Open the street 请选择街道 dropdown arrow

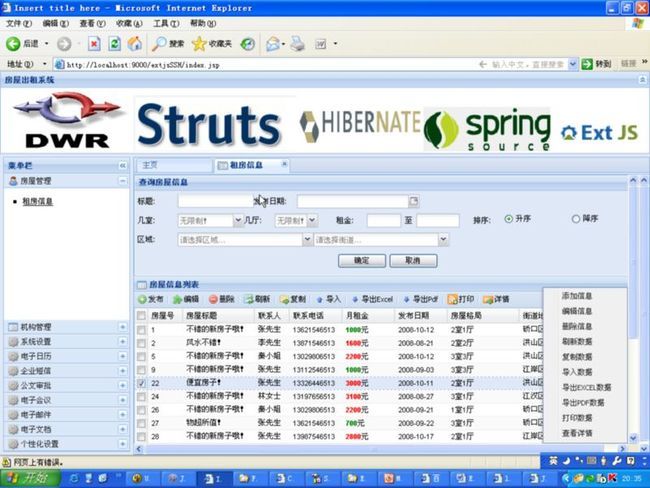click(443, 240)
